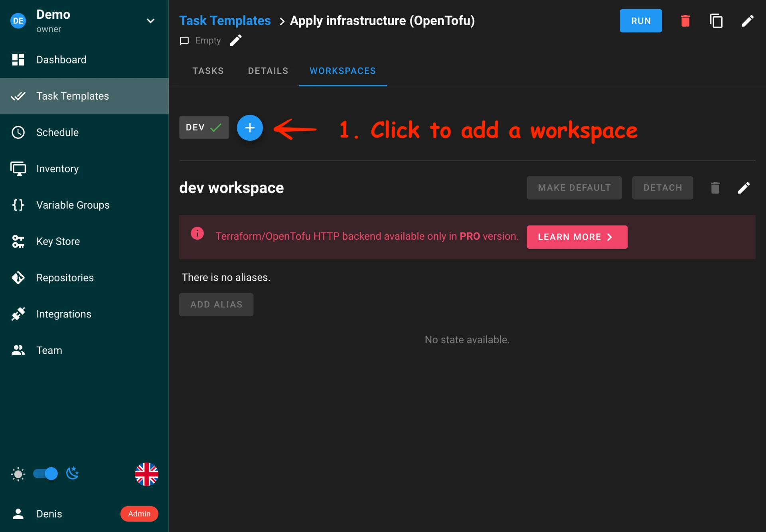
Task: Click the dev workspace trash icon
Action: click(715, 188)
